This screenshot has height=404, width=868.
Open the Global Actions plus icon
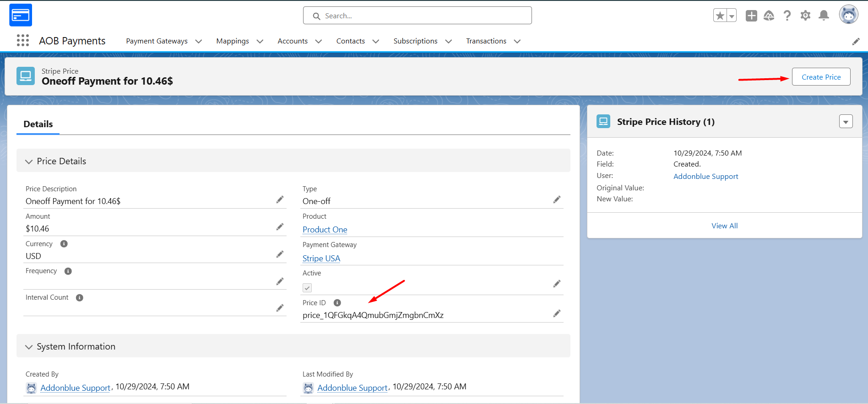[x=751, y=16]
